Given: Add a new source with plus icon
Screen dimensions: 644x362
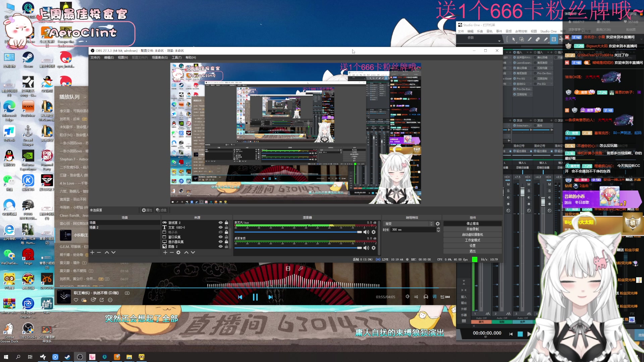Looking at the screenshot, I should click(165, 252).
